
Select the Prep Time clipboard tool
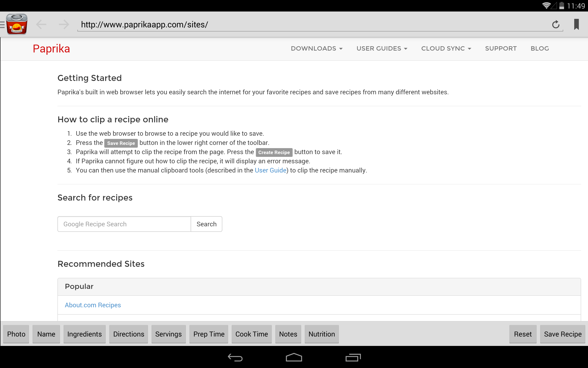tap(209, 334)
